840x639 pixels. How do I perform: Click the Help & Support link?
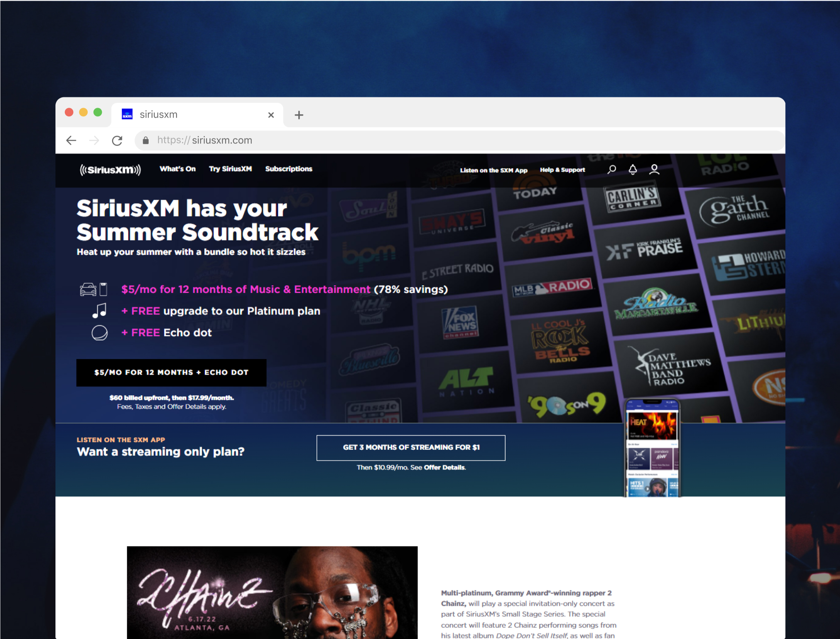[x=562, y=170]
